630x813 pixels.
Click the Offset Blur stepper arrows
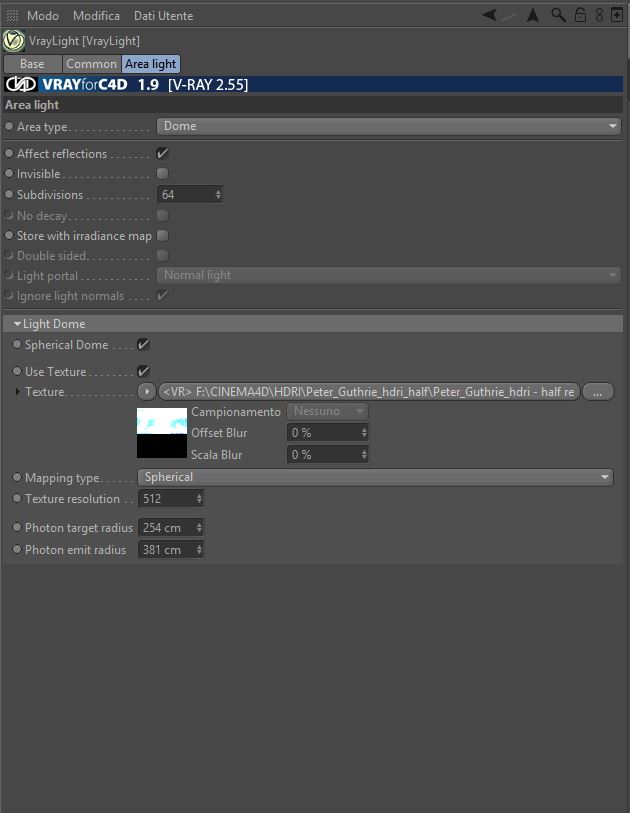[x=365, y=432]
